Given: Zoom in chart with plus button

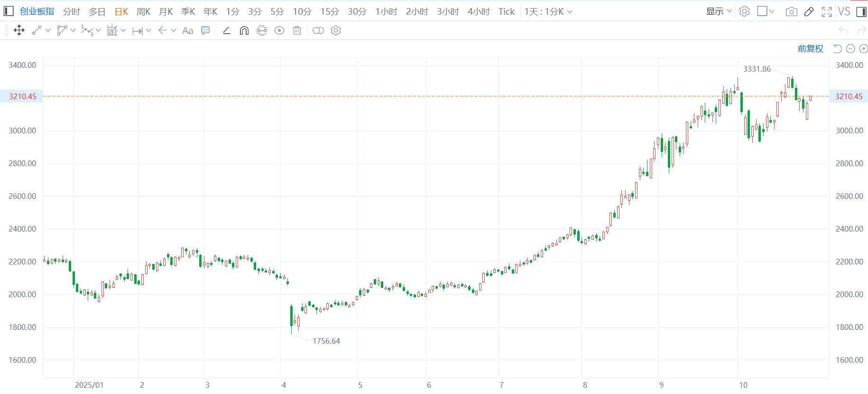Looking at the screenshot, I should [864, 48].
